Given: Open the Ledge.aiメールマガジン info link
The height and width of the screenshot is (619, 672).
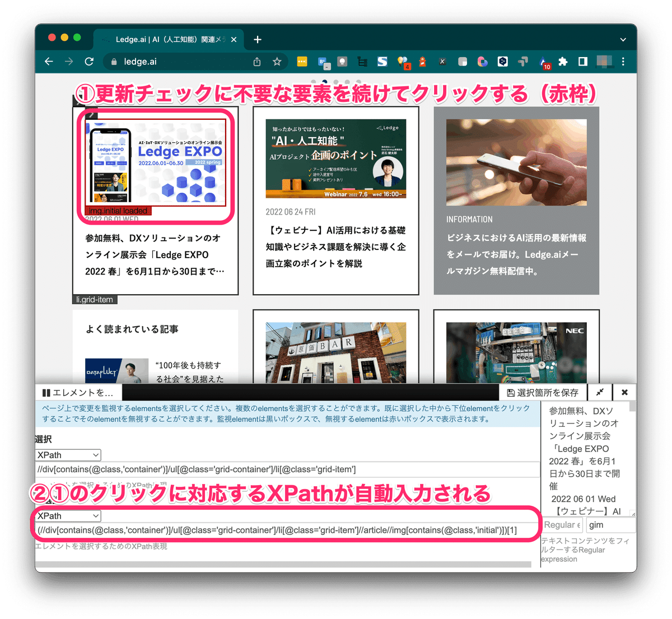Looking at the screenshot, I should (x=516, y=255).
